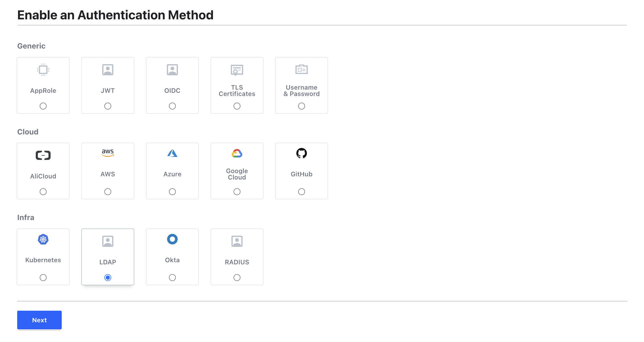This screenshot has height=342, width=644.
Task: Click the RADIUS user icon
Action: click(x=237, y=241)
